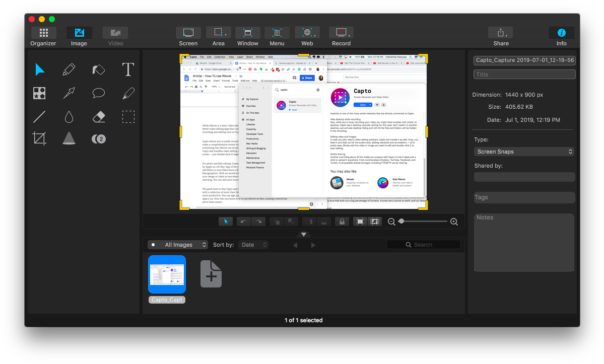604x364 pixels.
Task: Undo the last edit
Action: tap(243, 222)
